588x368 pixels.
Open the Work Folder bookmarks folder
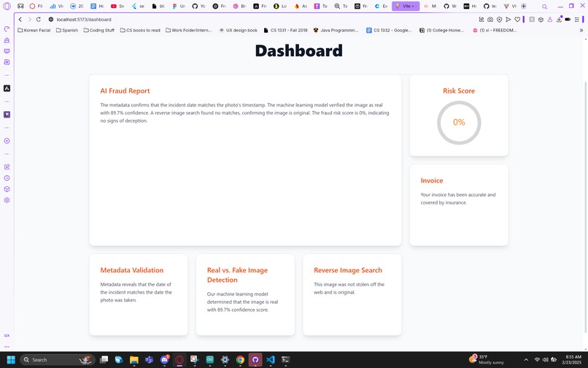pos(189,30)
